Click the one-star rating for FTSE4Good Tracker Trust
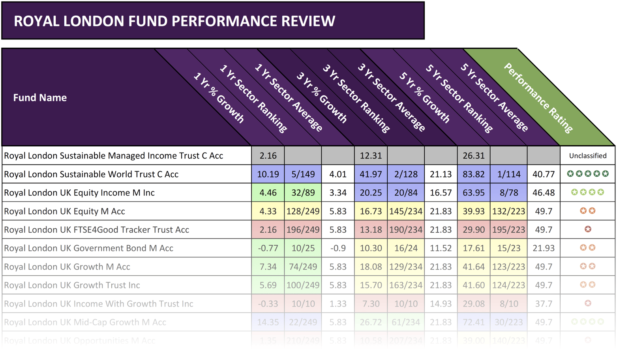 pyautogui.click(x=588, y=230)
